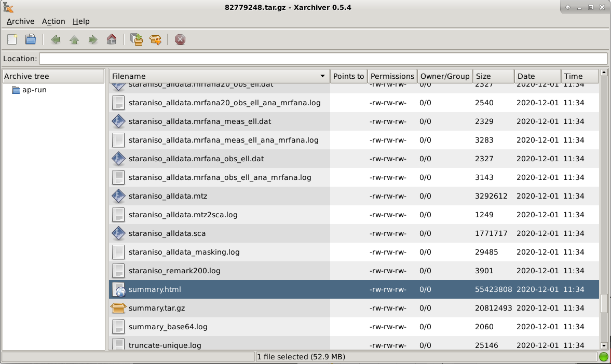Sort list by Size column
This screenshot has width=611, height=364.
[492, 76]
